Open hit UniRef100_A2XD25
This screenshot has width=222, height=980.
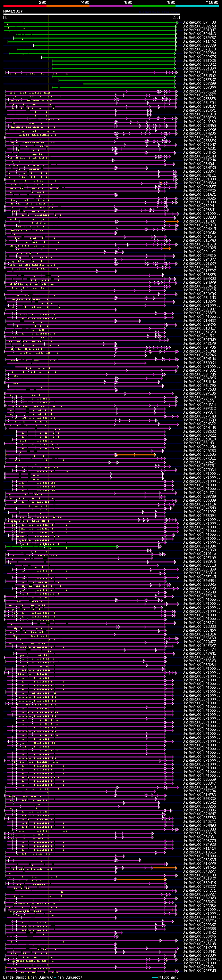(x=199, y=248)
